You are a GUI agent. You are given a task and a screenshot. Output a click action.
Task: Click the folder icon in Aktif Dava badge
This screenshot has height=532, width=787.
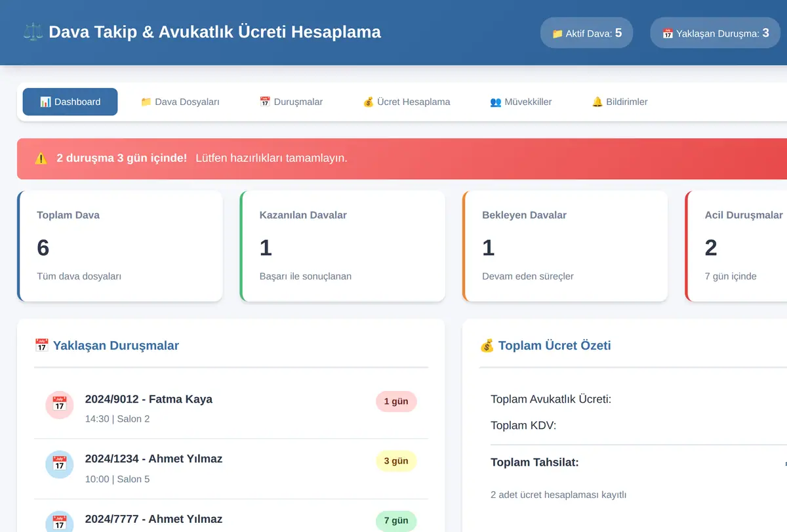557,33
